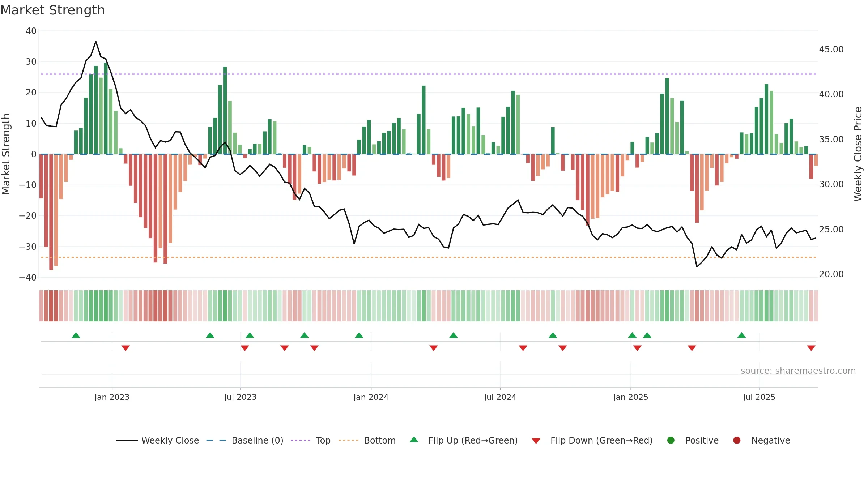Click the −40 tick on the left axis
Image resolution: width=868 pixels, height=488 pixels.
[x=28, y=278]
